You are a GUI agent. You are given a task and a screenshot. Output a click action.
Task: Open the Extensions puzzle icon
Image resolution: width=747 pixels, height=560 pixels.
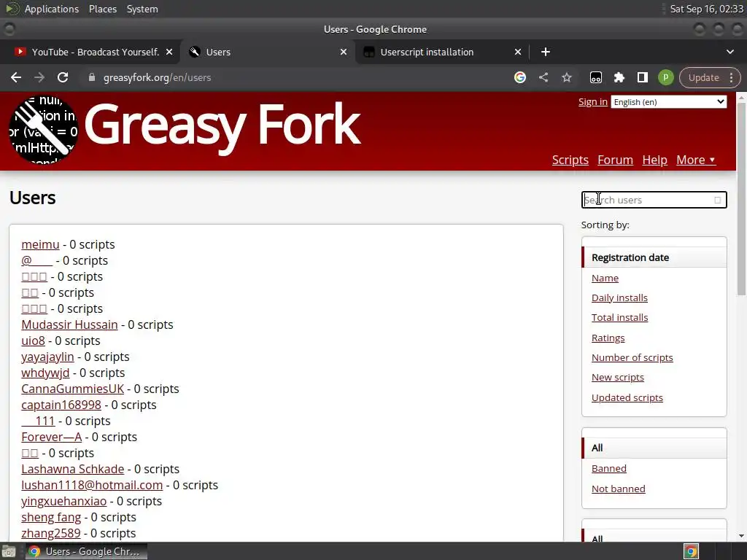pos(619,77)
